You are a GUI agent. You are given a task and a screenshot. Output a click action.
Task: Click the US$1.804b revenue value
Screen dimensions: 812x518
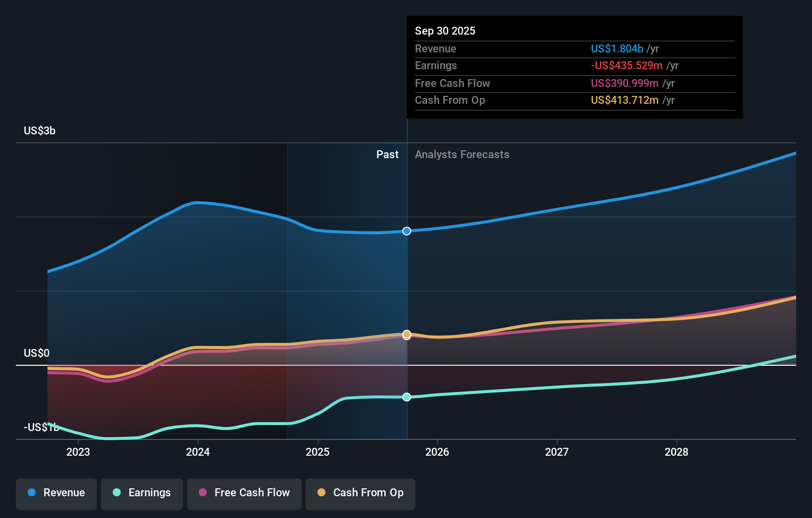(x=617, y=48)
